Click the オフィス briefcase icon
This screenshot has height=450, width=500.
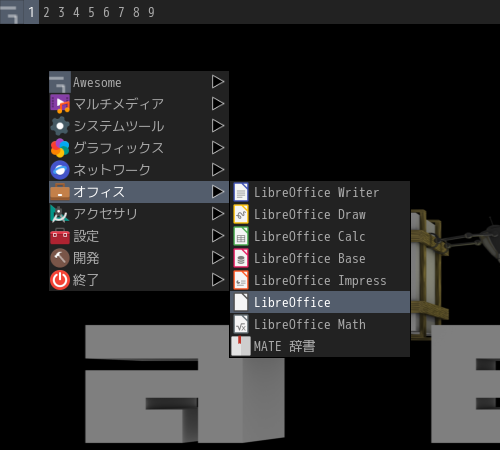pos(60,192)
